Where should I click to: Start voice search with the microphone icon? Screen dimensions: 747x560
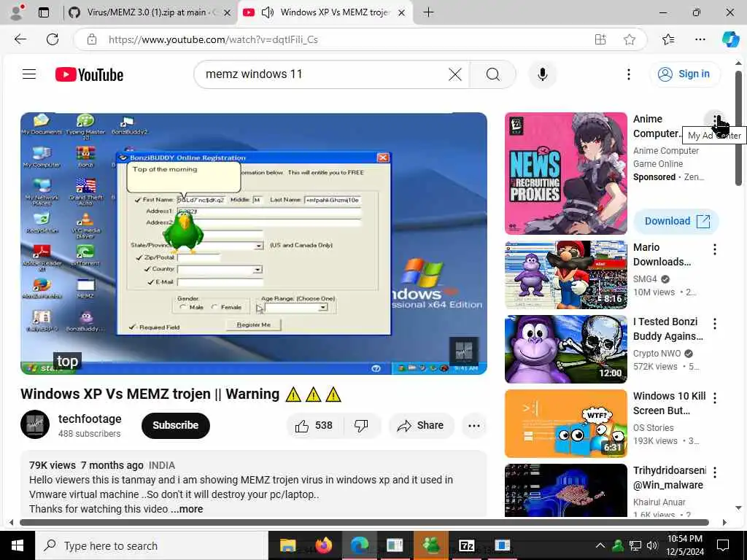[x=542, y=74]
